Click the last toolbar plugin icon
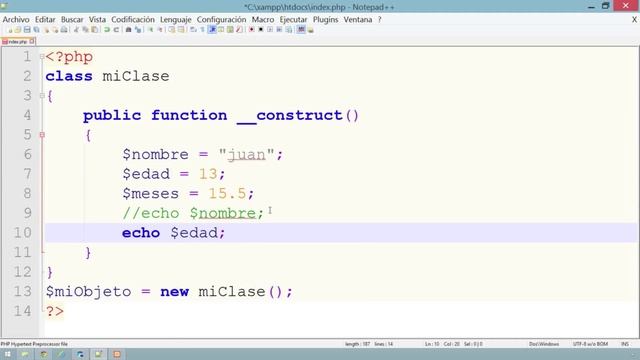Screen dimensions: 640x360 click(311, 30)
